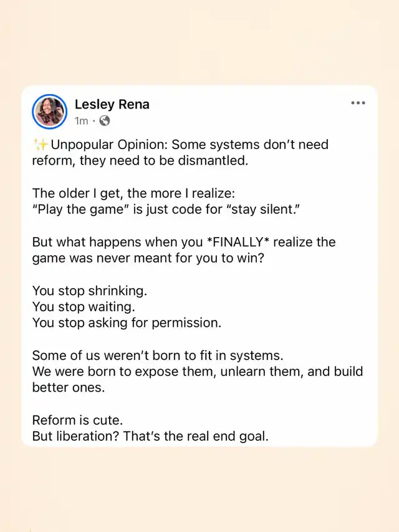Click the 'better ones.' text line

pos(69,387)
